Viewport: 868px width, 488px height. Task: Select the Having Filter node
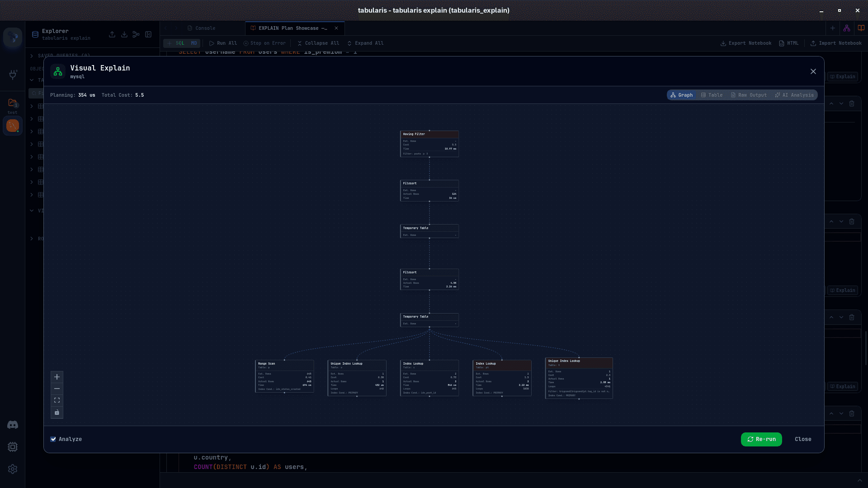429,144
